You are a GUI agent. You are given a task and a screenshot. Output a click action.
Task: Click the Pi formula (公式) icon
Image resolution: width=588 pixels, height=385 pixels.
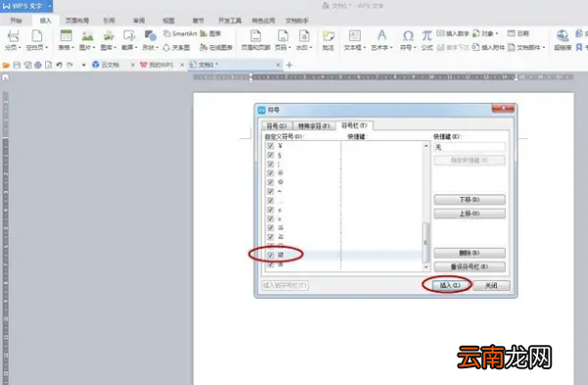click(426, 36)
